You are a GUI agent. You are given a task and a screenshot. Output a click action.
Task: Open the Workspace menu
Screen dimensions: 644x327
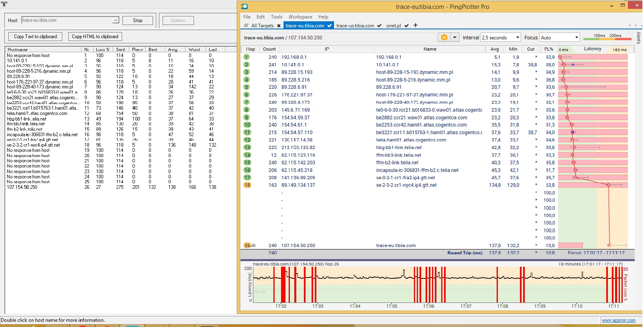[x=300, y=17]
